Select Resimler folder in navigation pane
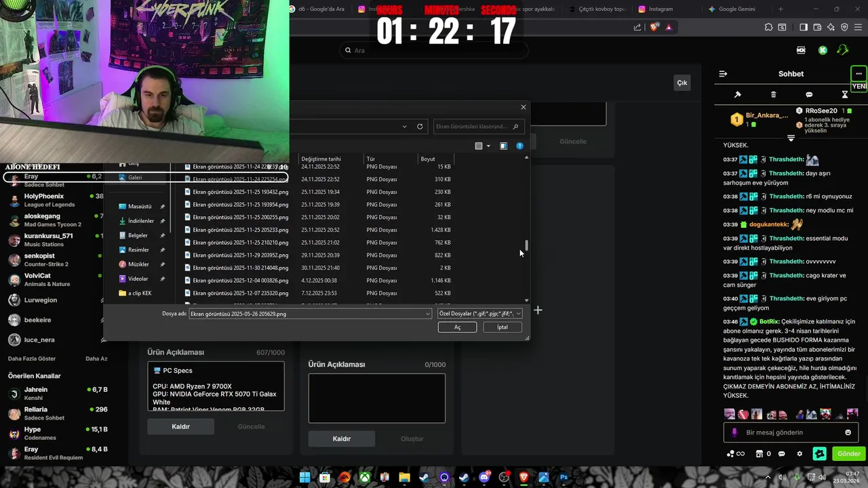The image size is (868, 488). [x=138, y=250]
